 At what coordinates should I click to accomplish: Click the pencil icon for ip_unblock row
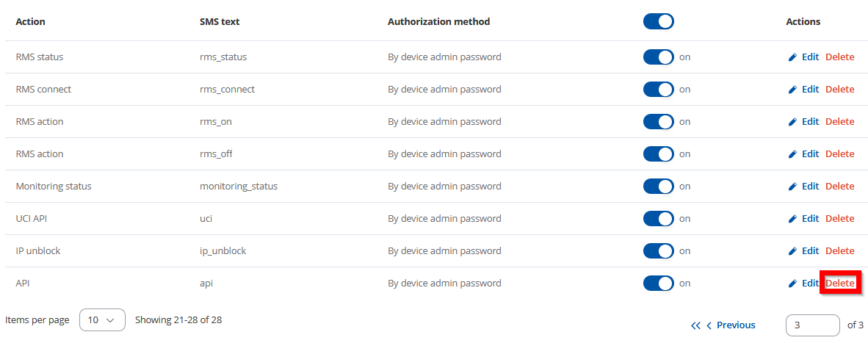pos(792,251)
